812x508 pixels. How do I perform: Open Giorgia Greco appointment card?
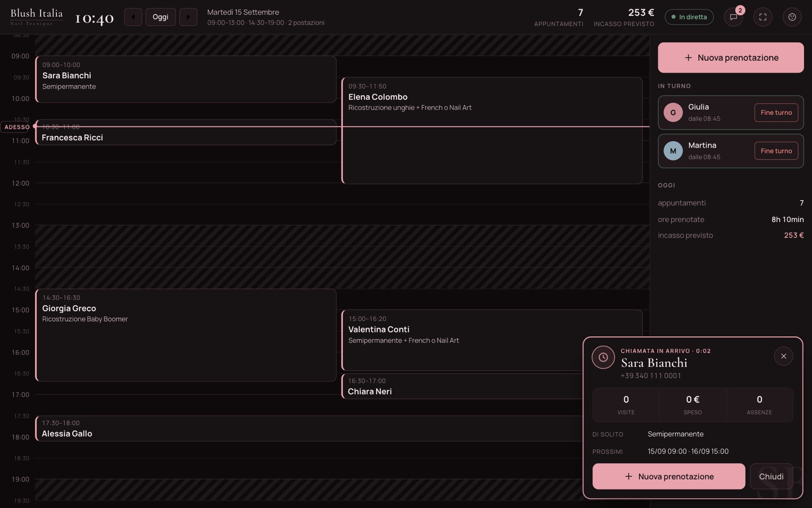186,335
